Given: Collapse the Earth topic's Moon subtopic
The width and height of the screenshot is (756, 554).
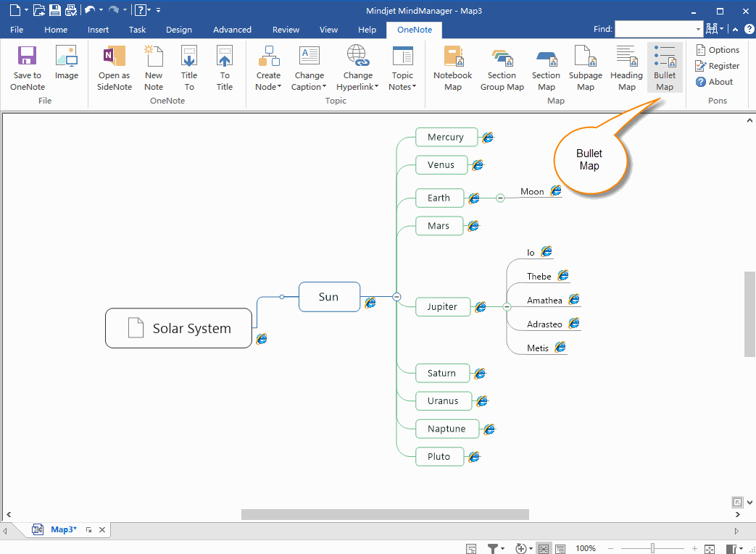Looking at the screenshot, I should (x=500, y=198).
